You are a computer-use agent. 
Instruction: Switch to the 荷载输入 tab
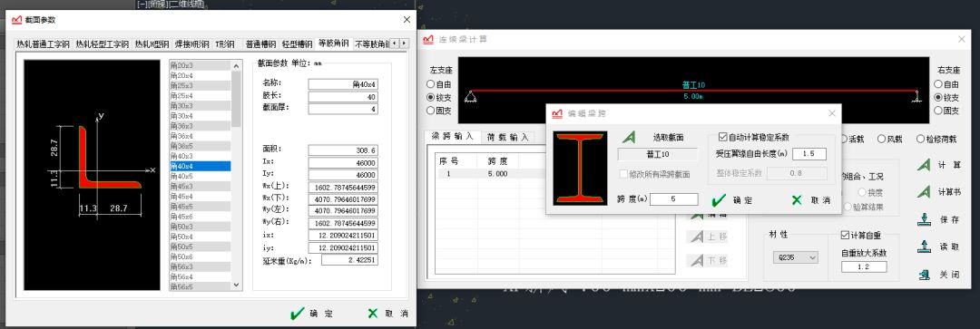(507, 138)
